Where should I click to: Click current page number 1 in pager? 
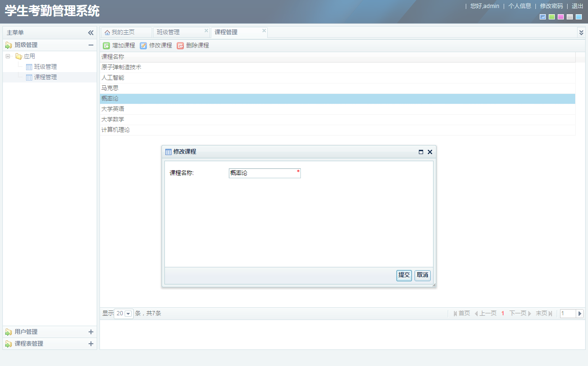[503, 313]
